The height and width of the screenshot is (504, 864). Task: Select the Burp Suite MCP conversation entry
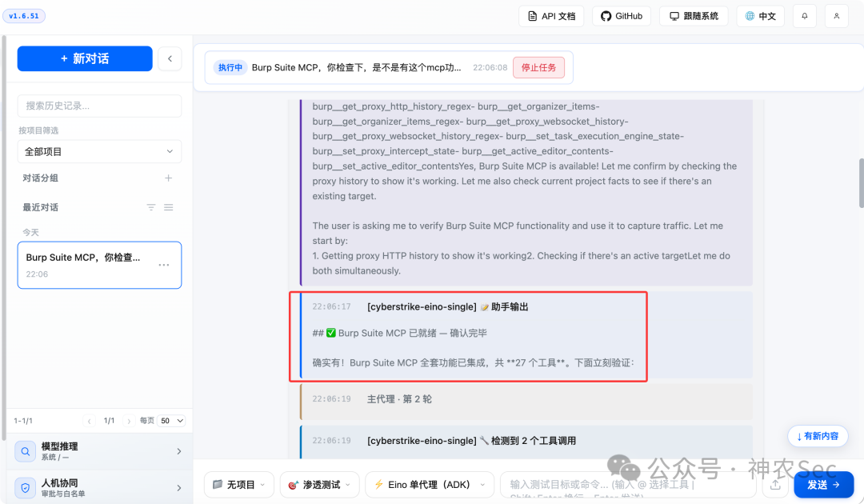[x=99, y=265]
